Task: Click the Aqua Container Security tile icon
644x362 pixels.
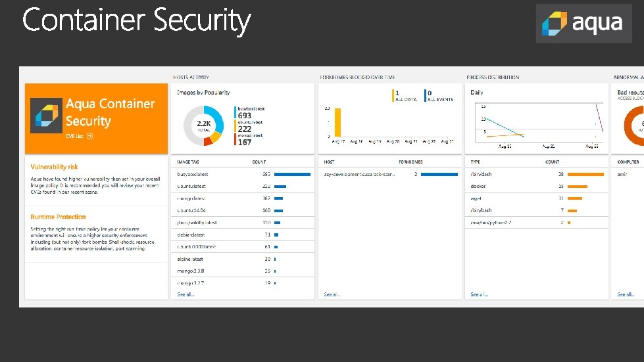Action: [x=47, y=115]
